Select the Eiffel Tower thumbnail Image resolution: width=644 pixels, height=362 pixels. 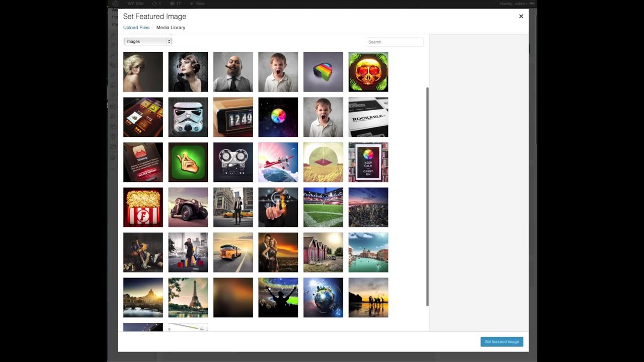click(x=188, y=298)
